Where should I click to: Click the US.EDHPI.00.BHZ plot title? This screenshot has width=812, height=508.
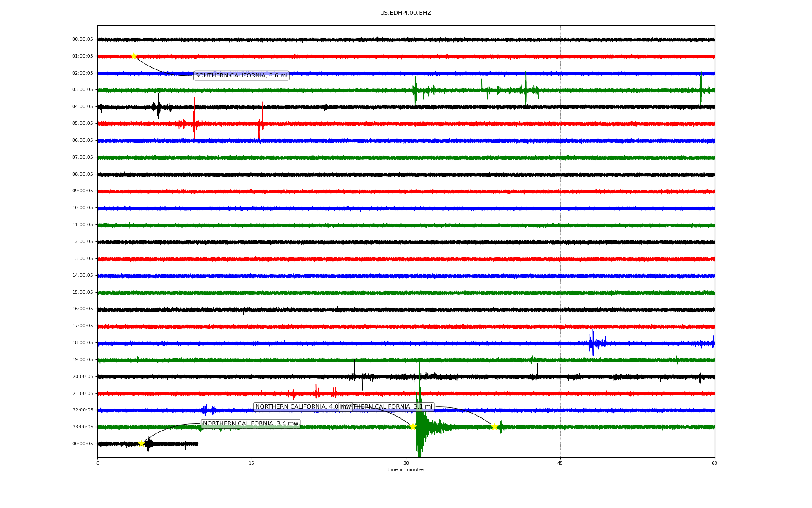point(406,13)
